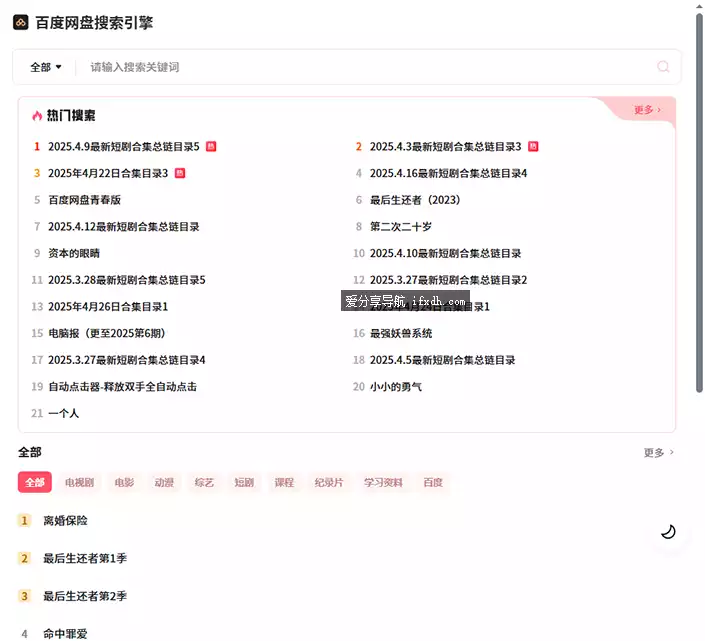Open hot search 最后生还者（2023）
This screenshot has height=641, width=705.
[415, 200]
